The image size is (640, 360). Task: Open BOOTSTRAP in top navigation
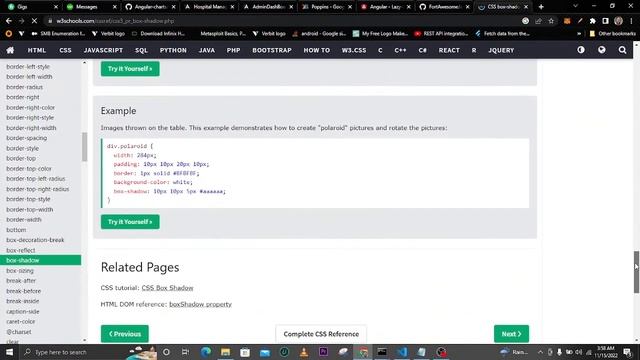click(x=272, y=50)
